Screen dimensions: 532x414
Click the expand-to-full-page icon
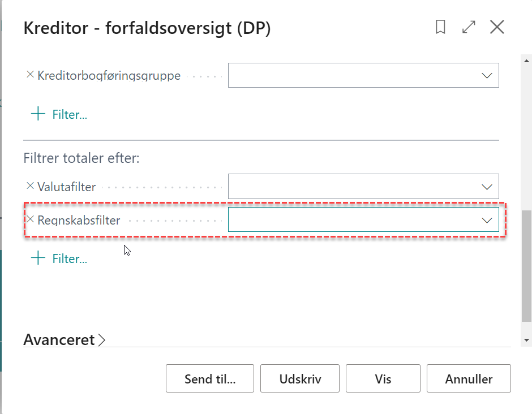click(468, 27)
